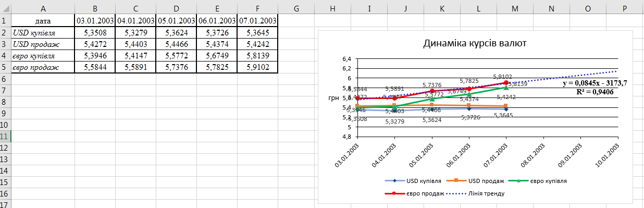Click cell D1 with date 05.01.2003

pos(176,21)
